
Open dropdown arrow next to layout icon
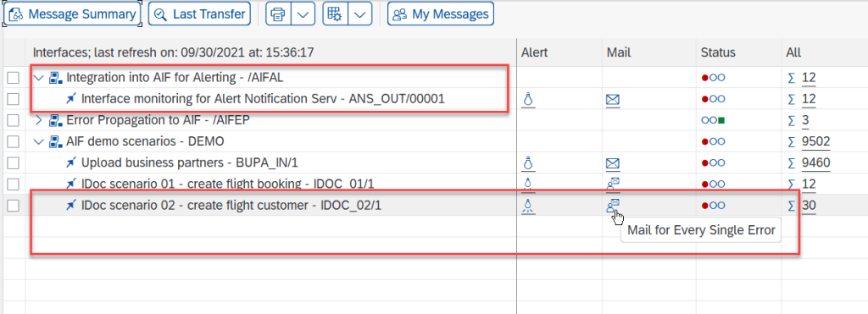click(359, 14)
